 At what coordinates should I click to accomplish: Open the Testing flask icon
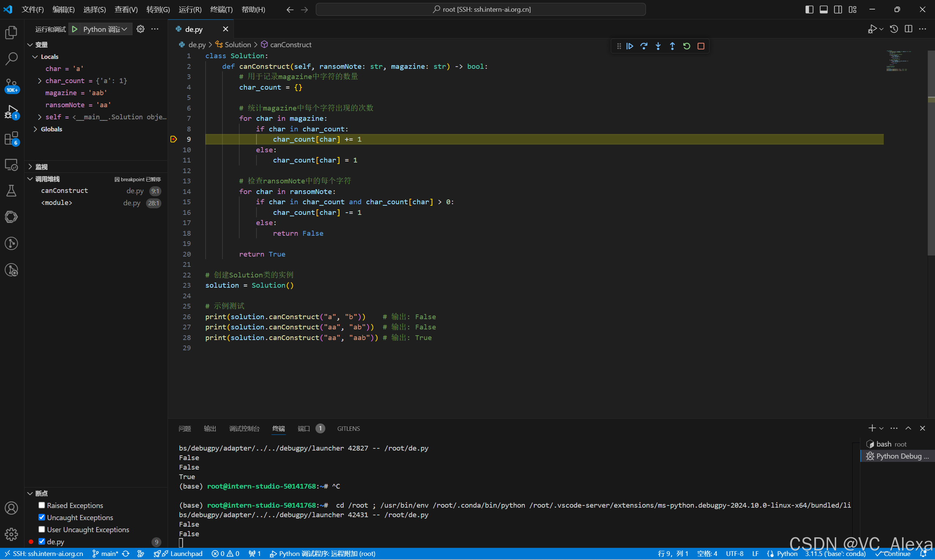click(x=11, y=191)
